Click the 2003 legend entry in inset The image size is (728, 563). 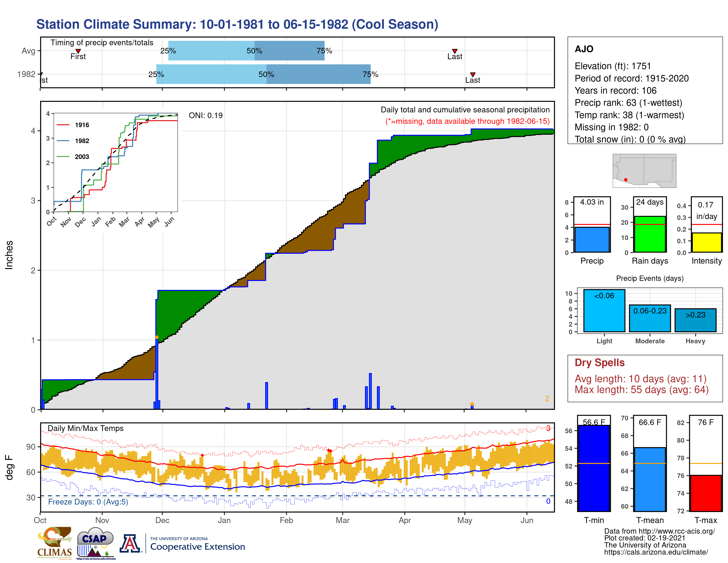click(73, 157)
